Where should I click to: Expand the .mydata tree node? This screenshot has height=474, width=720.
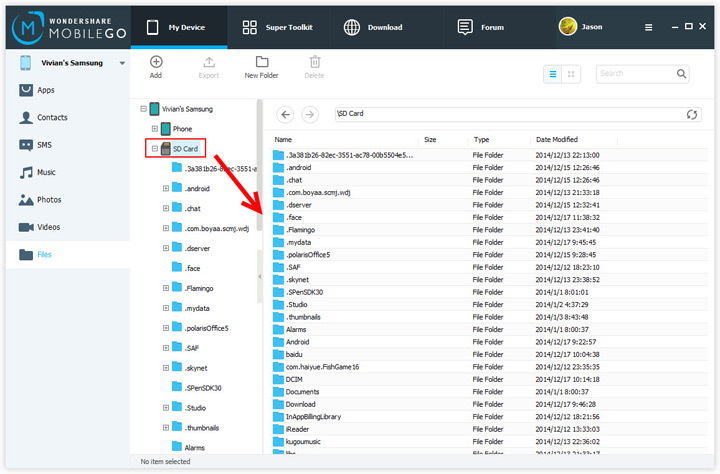point(166,308)
